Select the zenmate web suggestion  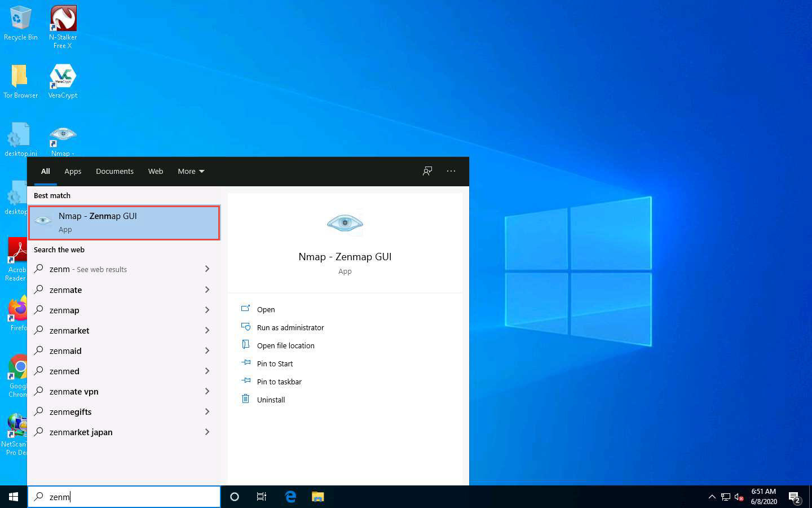tap(124, 290)
